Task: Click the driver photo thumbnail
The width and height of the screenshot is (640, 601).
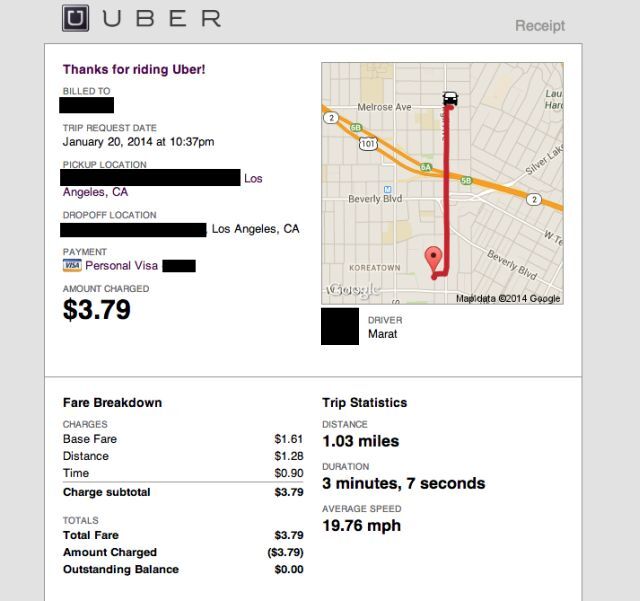Action: [340, 327]
